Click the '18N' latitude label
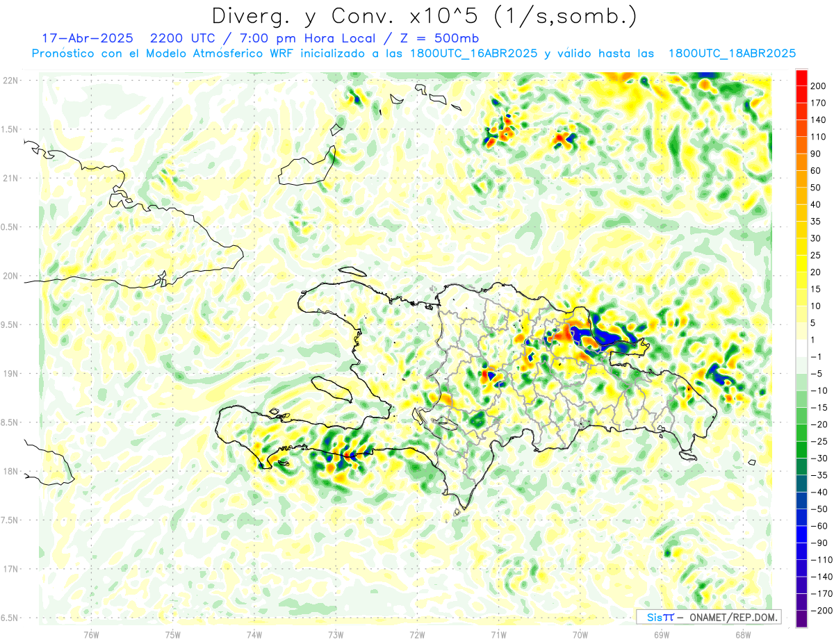Image resolution: width=834 pixels, height=644 pixels. click(x=10, y=471)
